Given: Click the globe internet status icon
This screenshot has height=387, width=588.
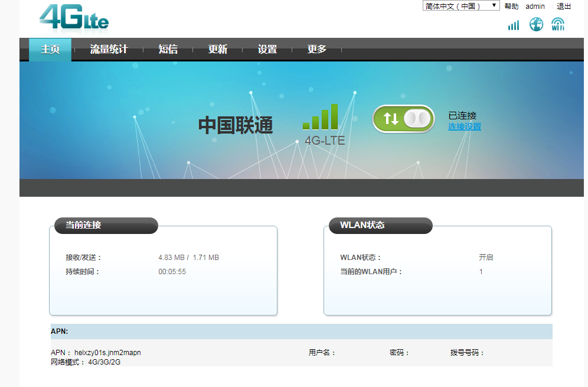Looking at the screenshot, I should [x=536, y=25].
